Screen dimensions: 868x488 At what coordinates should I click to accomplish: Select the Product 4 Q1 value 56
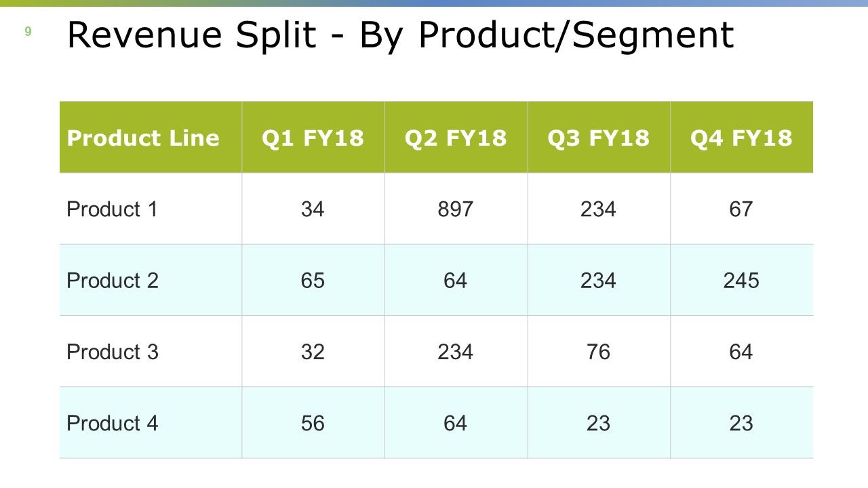(x=313, y=423)
